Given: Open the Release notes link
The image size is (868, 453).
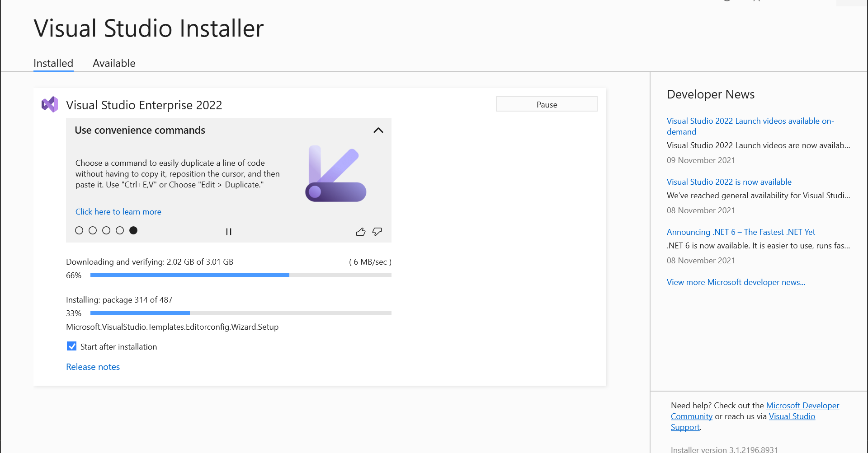Looking at the screenshot, I should coord(93,367).
